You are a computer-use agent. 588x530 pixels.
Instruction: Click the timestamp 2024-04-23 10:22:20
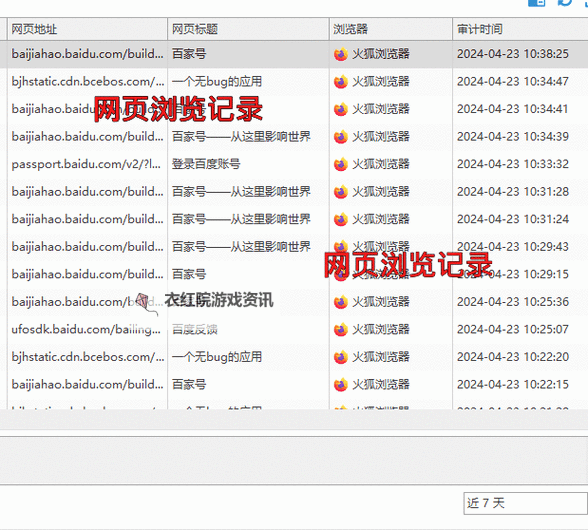(513, 357)
